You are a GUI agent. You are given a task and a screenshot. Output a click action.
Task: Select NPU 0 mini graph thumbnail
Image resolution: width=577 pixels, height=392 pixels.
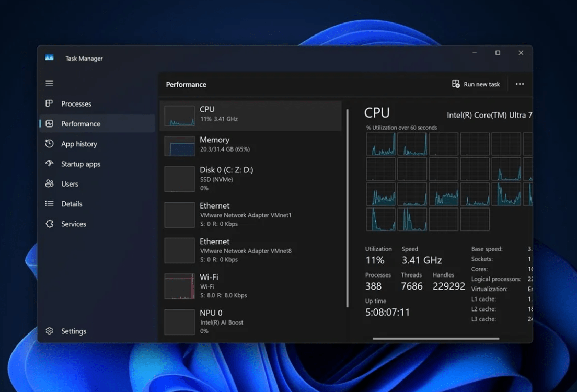[180, 321]
